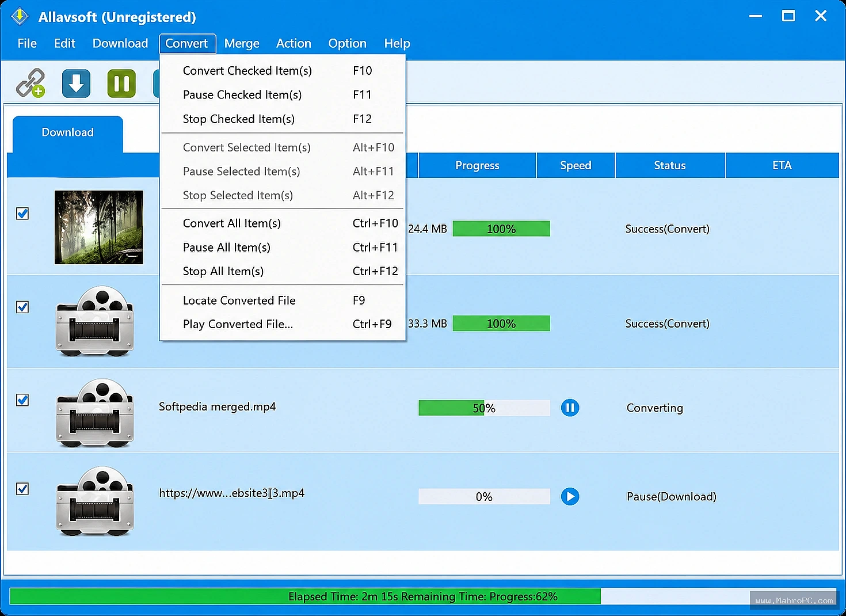
Task: Click the blue download arrow toolbar icon
Action: click(76, 83)
